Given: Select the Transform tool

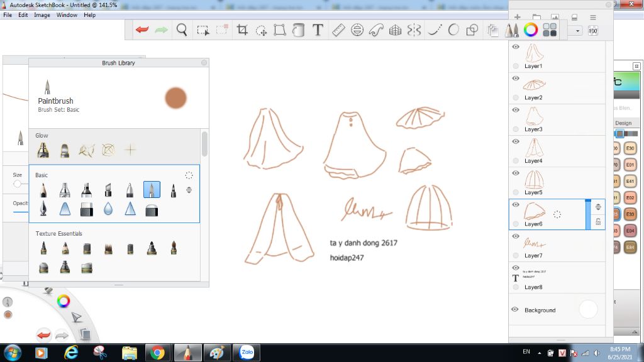Looking at the screenshot, I should point(280,30).
